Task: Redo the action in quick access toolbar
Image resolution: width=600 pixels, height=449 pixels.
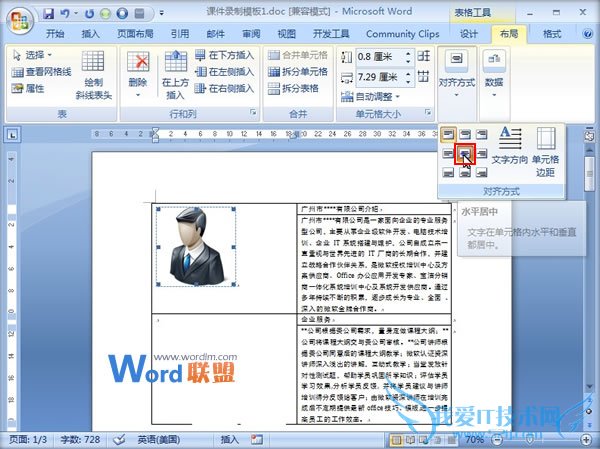Action: [89, 14]
